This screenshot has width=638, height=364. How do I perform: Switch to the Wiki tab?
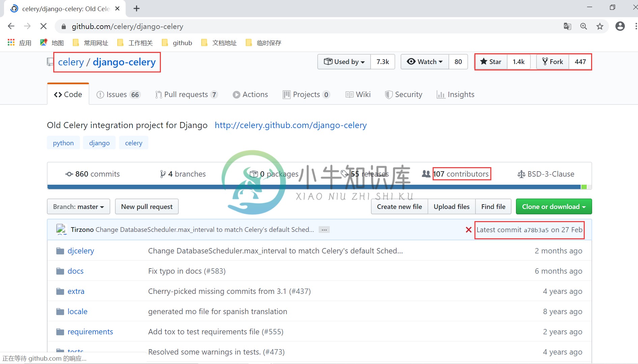click(358, 94)
